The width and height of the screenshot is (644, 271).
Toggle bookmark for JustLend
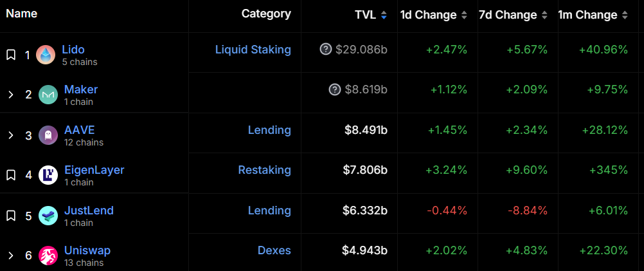click(x=11, y=216)
